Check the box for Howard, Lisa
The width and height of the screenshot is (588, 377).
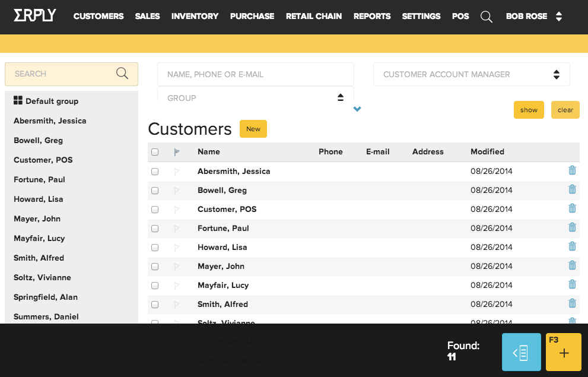155,248
